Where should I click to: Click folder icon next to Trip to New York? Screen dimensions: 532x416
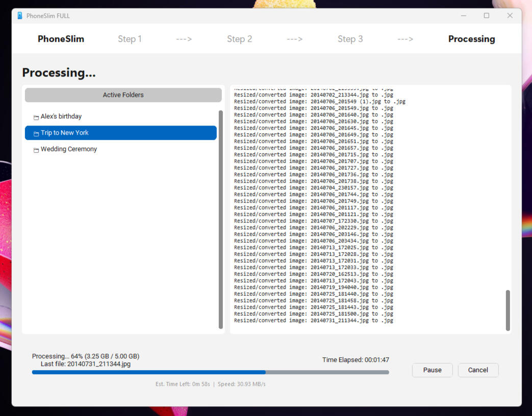click(36, 134)
